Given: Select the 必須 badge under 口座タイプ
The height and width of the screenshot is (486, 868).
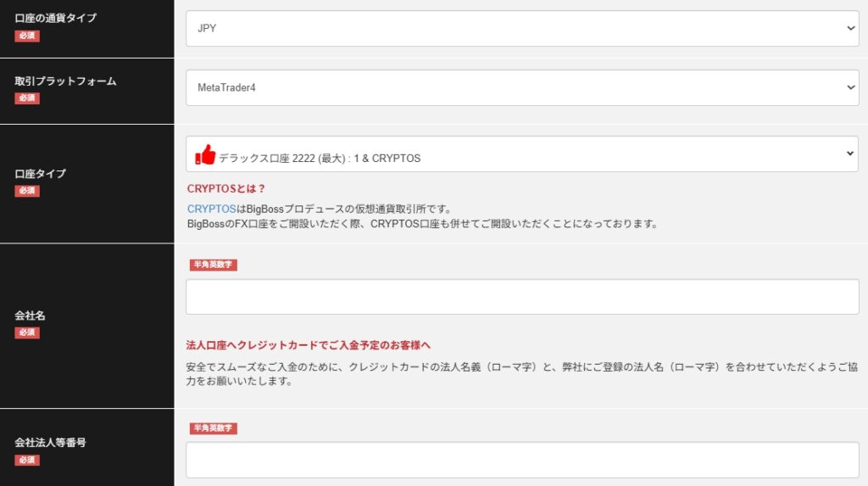Looking at the screenshot, I should 27,191.
